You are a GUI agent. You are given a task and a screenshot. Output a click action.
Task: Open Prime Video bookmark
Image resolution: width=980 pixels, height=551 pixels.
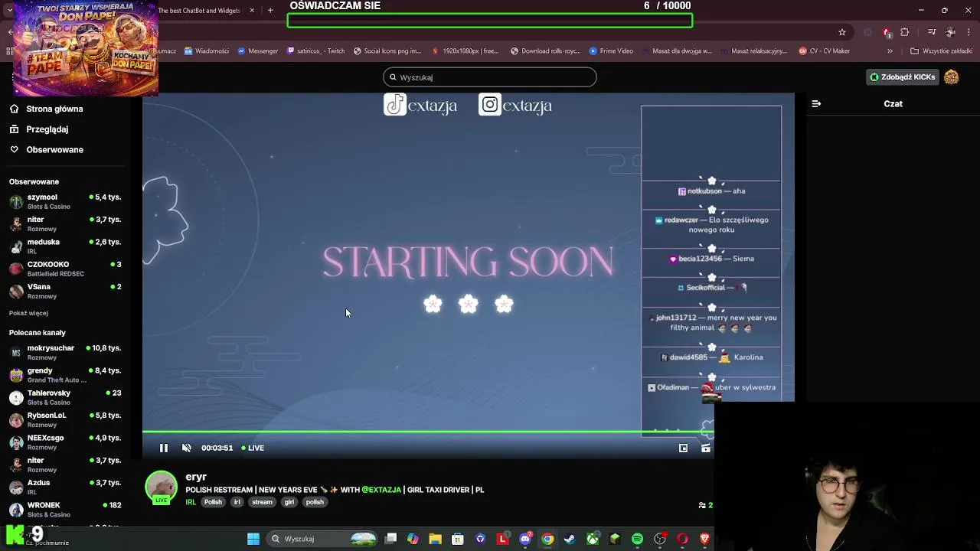tap(611, 51)
